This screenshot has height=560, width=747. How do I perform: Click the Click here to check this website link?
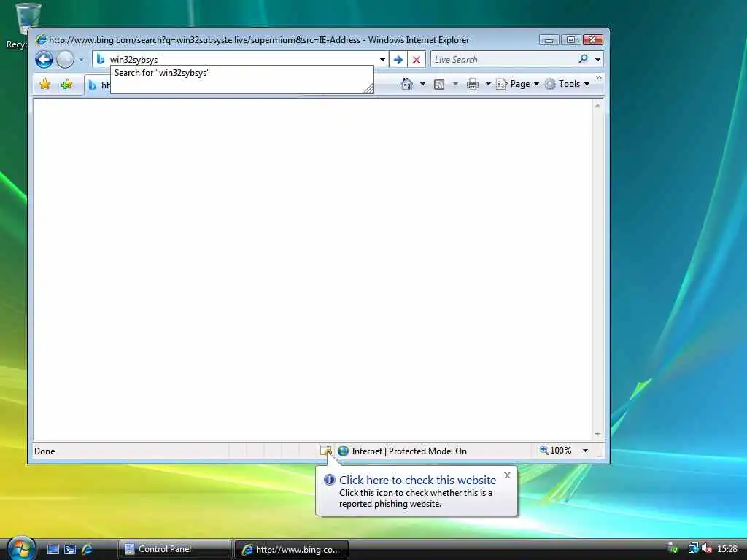417,480
